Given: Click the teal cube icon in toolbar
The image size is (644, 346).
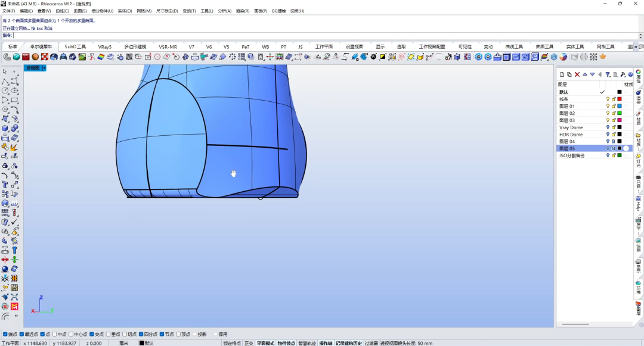Looking at the screenshot, I should 17,57.
